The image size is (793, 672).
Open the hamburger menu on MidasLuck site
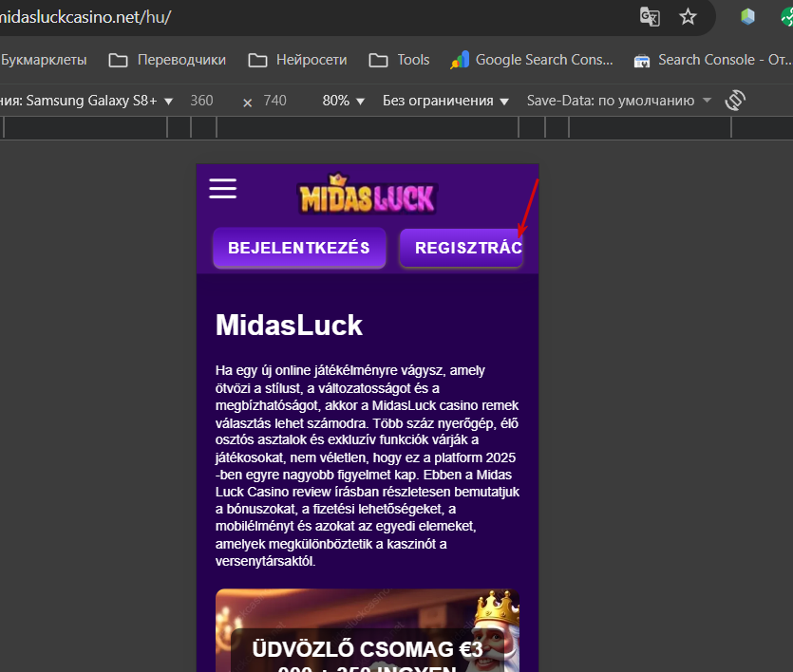click(x=222, y=189)
